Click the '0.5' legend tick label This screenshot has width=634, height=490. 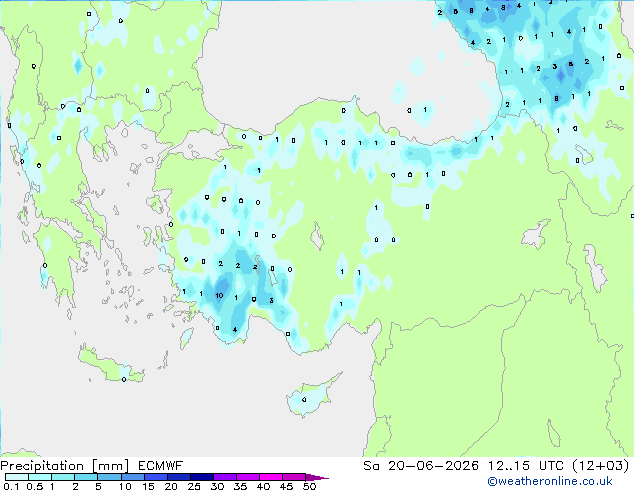click(x=35, y=486)
